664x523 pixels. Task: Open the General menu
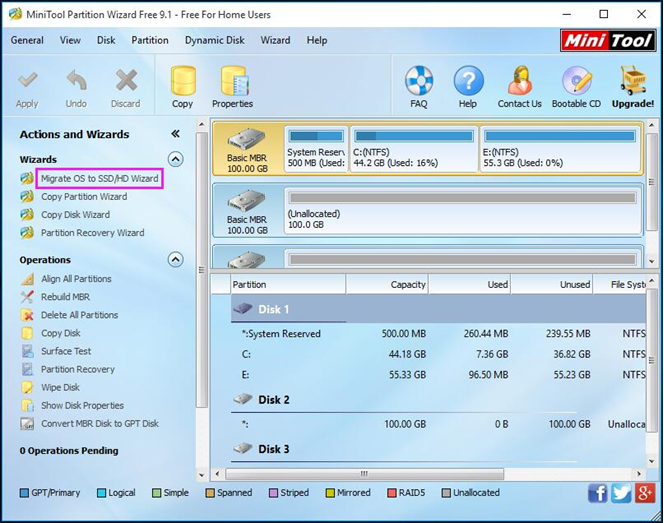[27, 40]
